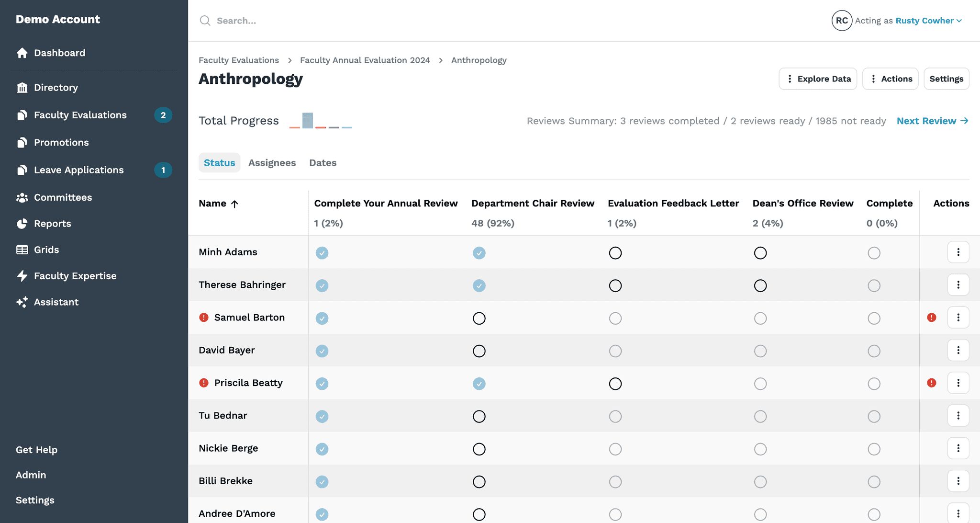Click Minh Adams Evaluation Feedback Letter circle
The height and width of the screenshot is (523, 980).
point(615,253)
